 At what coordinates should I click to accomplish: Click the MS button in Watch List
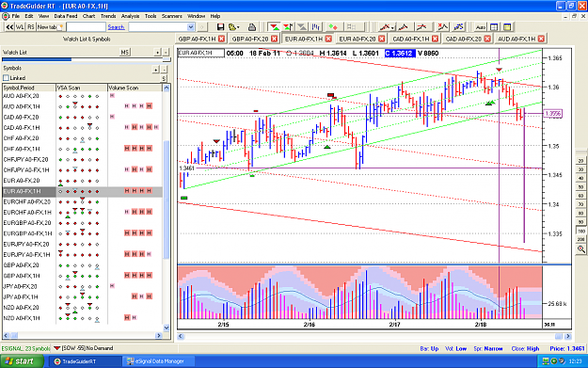[x=125, y=52]
